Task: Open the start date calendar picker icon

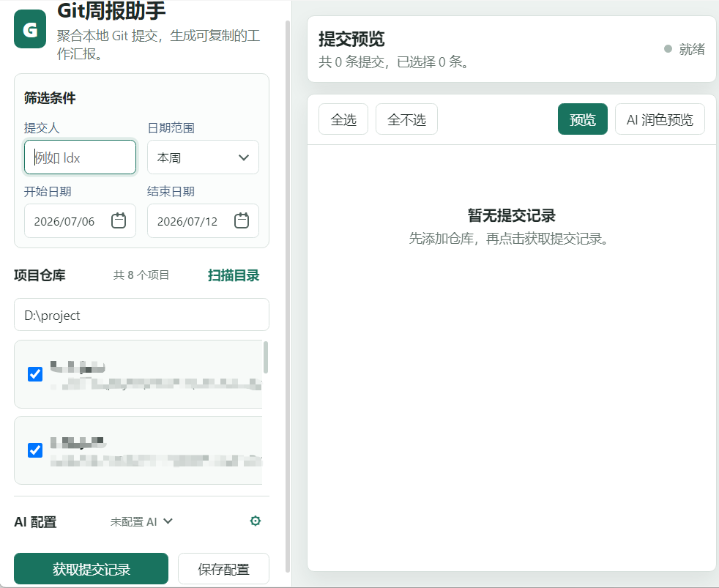Action: [119, 220]
